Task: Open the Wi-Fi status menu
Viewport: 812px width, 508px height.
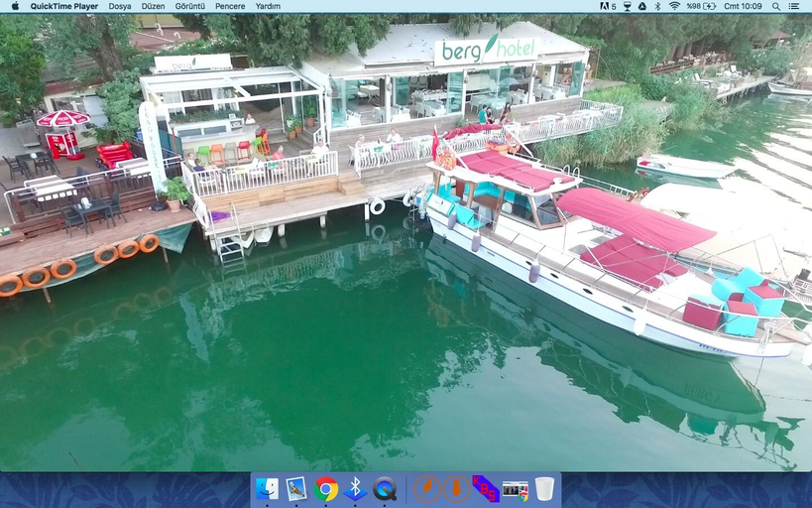Action: click(x=674, y=6)
